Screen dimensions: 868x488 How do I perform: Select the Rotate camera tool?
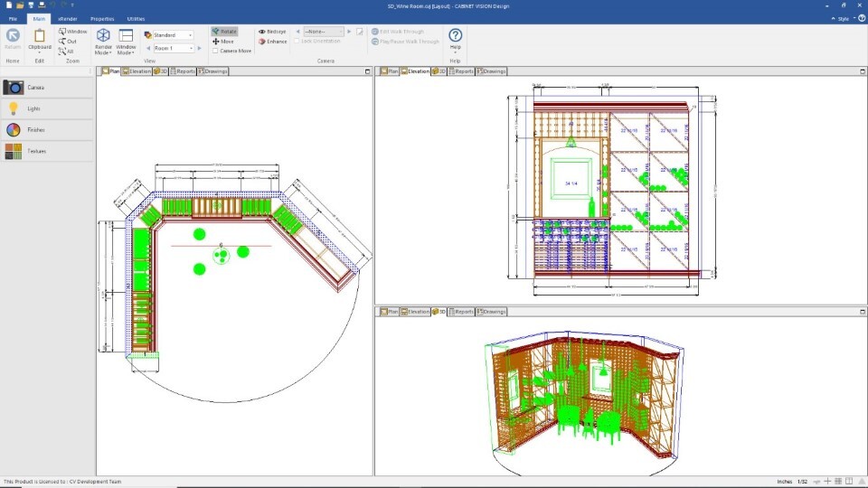[224, 32]
